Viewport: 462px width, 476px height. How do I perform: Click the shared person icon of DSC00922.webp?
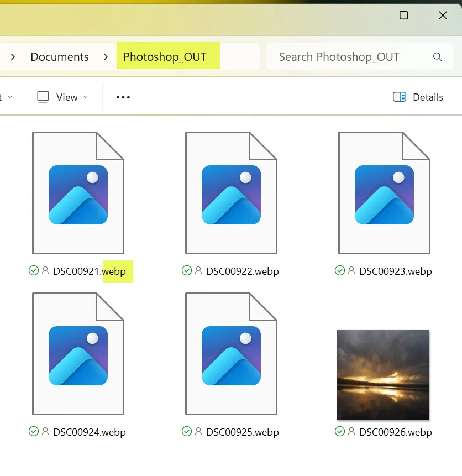click(x=198, y=270)
